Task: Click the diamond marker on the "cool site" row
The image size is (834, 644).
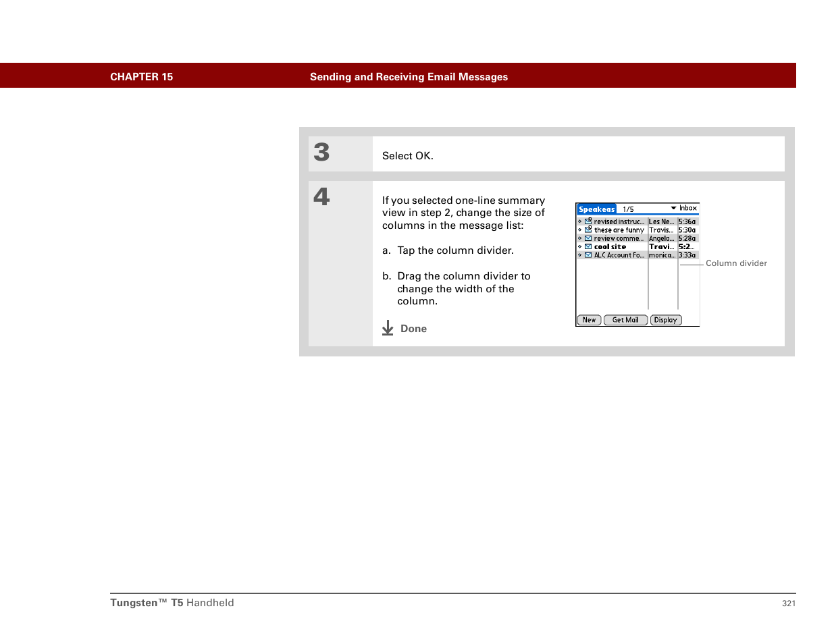Action: tap(579, 246)
